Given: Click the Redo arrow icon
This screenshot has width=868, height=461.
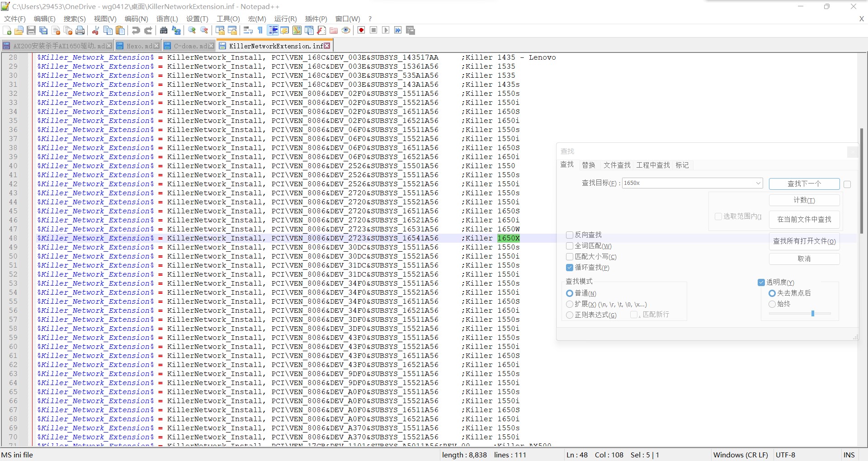Looking at the screenshot, I should tap(148, 30).
